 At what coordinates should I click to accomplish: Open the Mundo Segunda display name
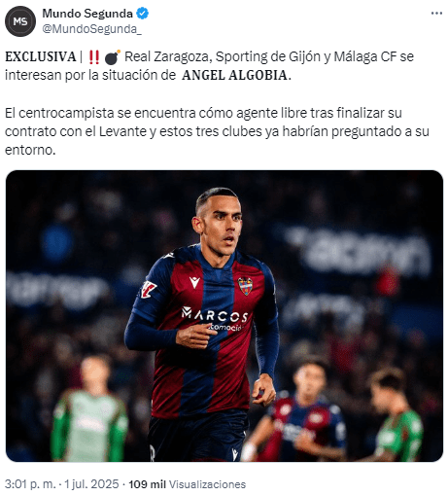87,14
